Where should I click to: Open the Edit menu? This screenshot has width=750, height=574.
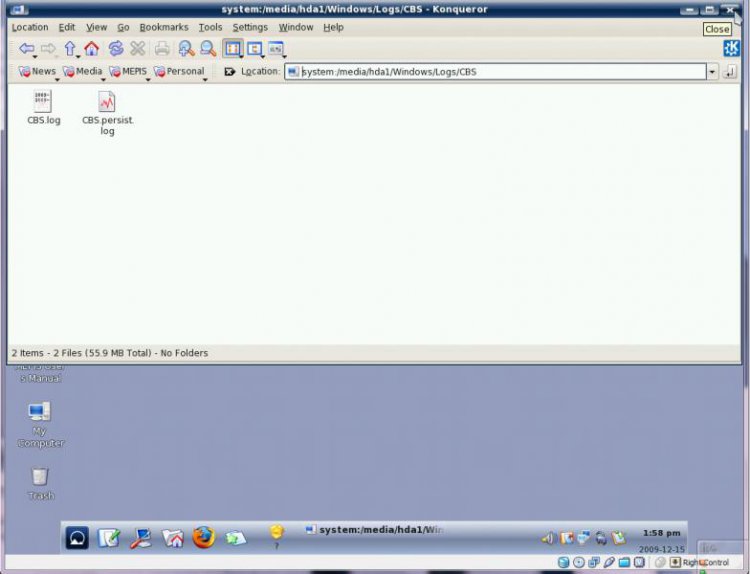point(67,27)
